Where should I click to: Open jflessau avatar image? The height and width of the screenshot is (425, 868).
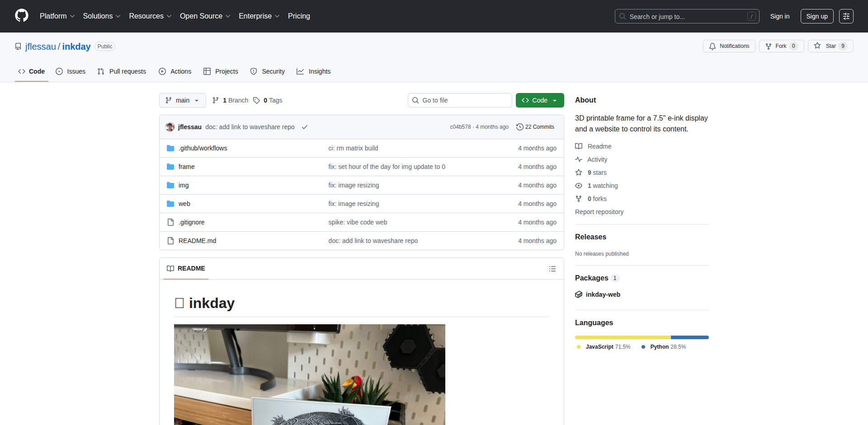[170, 127]
